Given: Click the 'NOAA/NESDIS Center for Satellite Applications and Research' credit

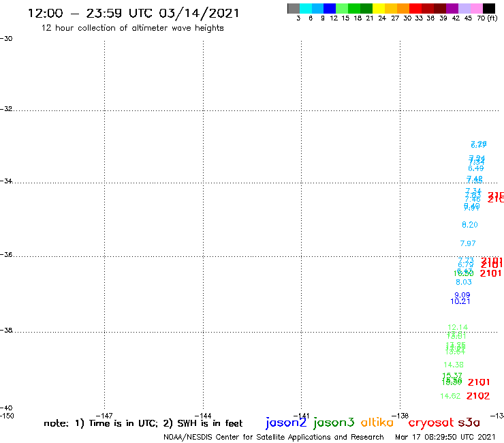Looking at the screenshot, I should click(x=274, y=438).
